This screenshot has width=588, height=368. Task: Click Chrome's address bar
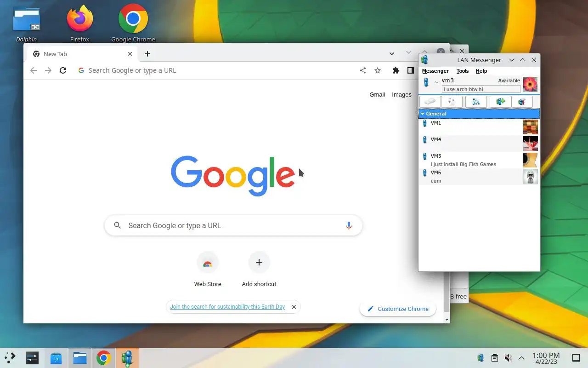[216, 70]
